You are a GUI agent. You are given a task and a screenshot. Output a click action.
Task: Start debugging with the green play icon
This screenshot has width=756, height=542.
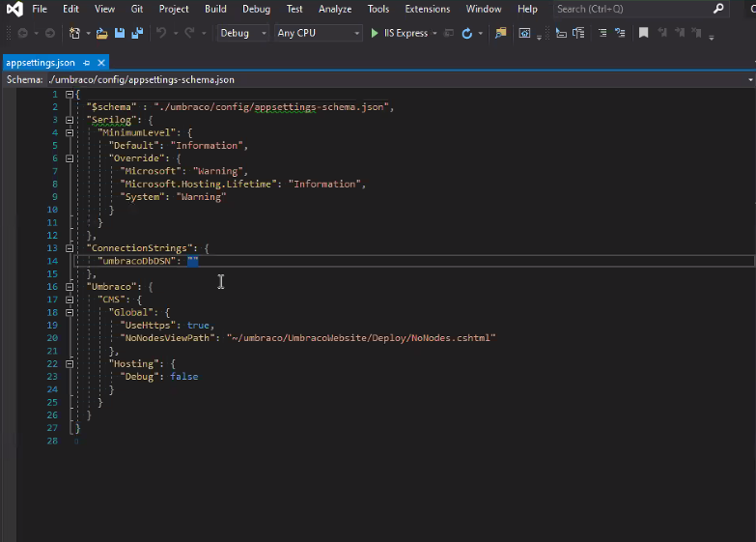(375, 33)
